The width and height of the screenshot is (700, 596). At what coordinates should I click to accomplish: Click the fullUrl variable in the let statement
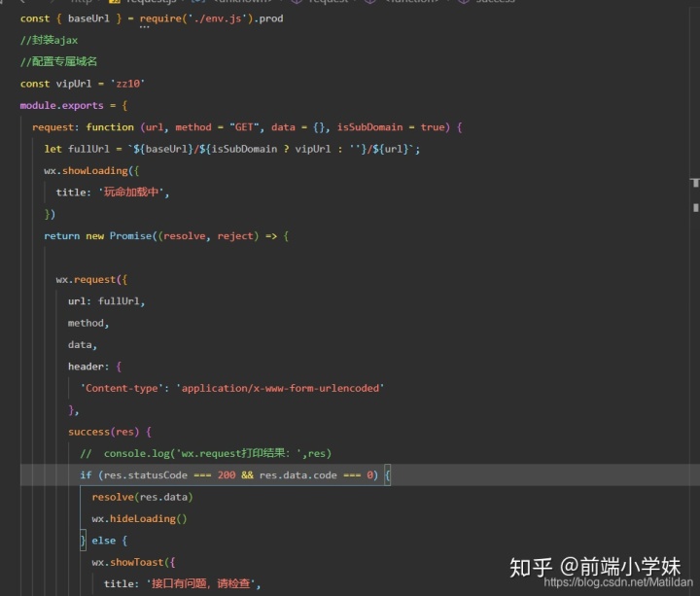pos(88,149)
